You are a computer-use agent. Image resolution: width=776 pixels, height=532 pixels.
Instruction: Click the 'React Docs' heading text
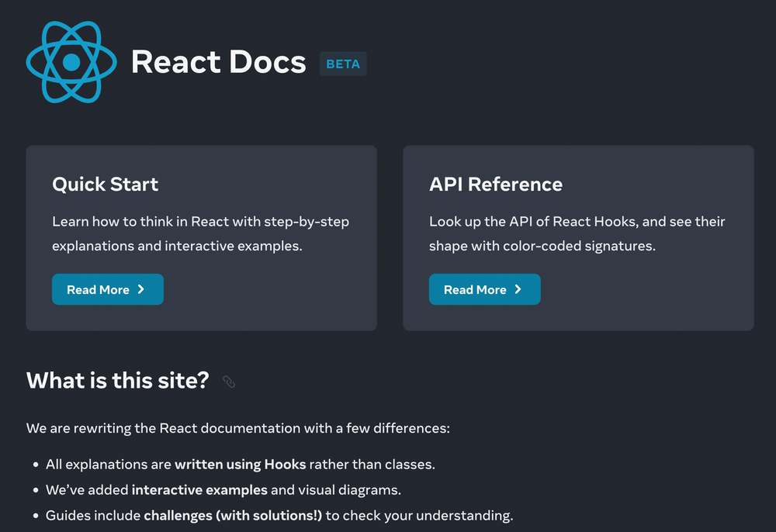point(219,62)
